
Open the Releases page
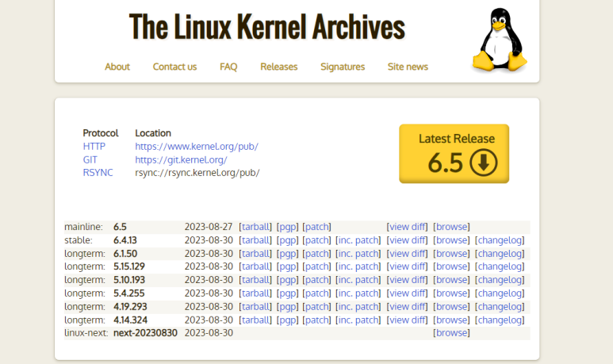pyautogui.click(x=278, y=67)
